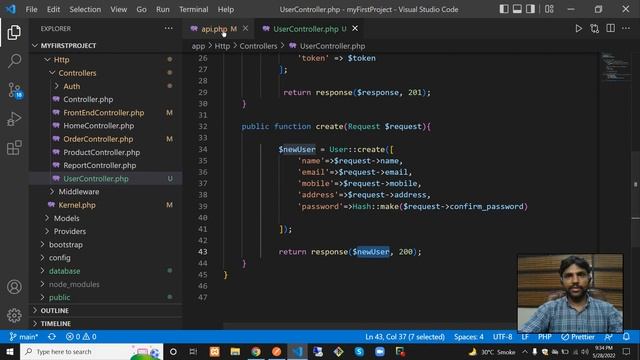640x360 pixels.
Task: Click the Synchronize Changes status icon
Action: (x=52, y=337)
